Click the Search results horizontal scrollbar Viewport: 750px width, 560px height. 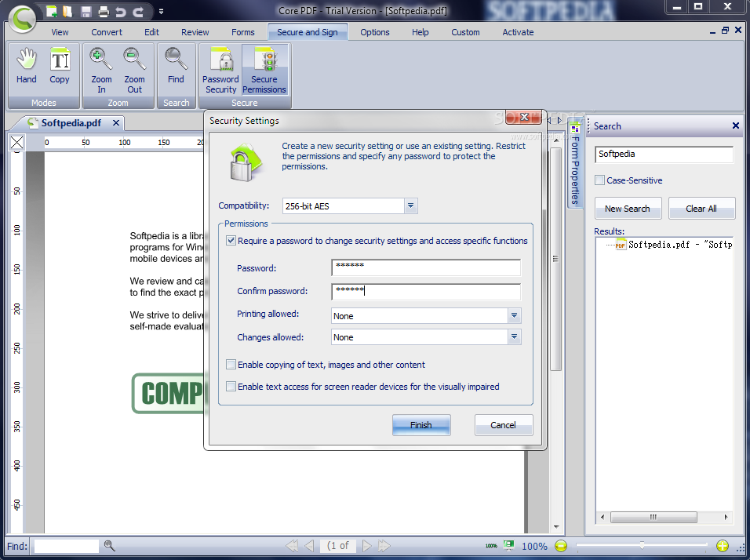(654, 517)
